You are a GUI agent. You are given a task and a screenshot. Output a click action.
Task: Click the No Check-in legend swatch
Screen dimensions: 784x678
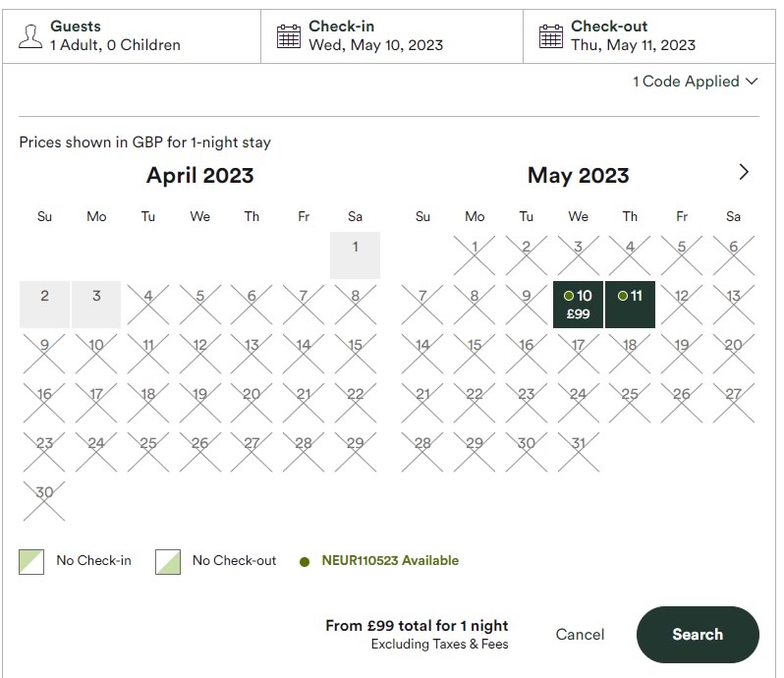pyautogui.click(x=31, y=562)
